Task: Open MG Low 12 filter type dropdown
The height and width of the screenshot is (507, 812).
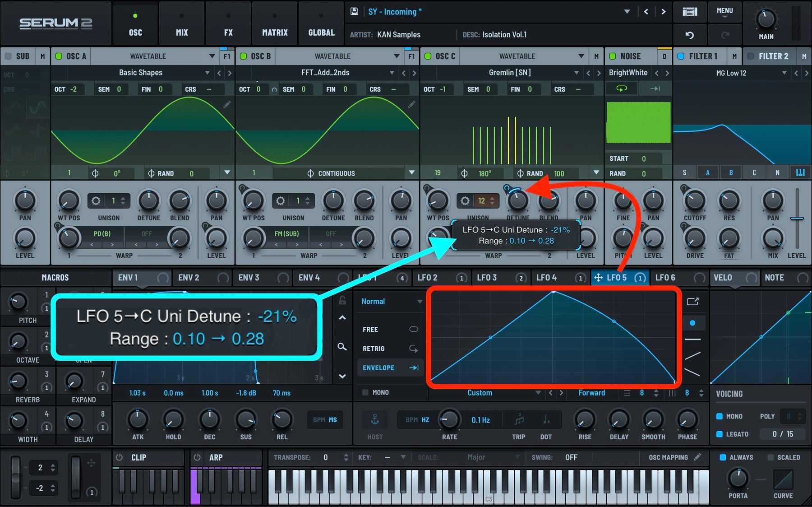Action: (784, 73)
